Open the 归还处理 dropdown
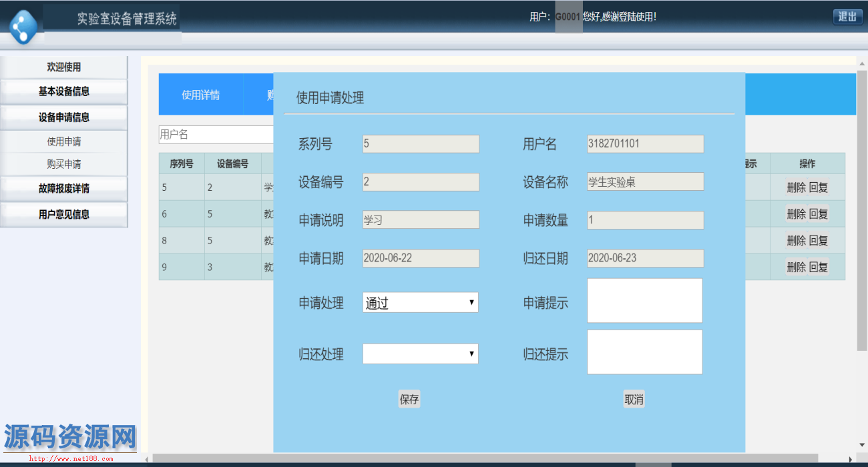This screenshot has width=868, height=467. point(421,354)
